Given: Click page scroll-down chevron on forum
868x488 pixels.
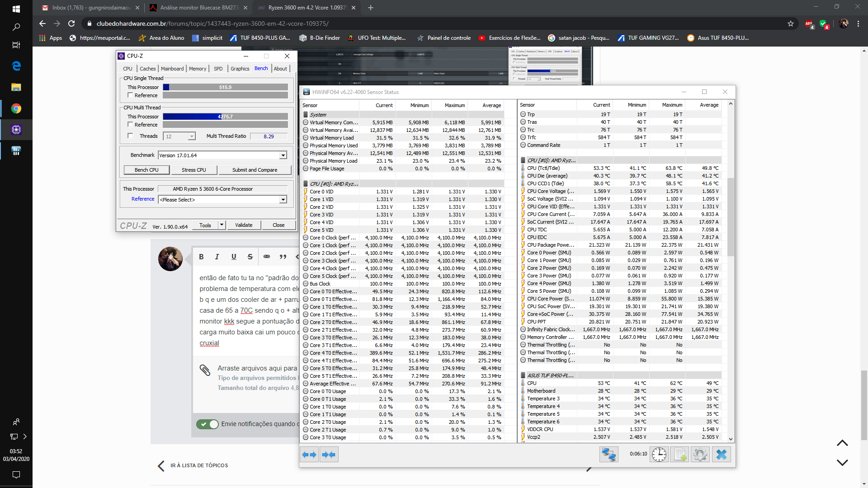Looking at the screenshot, I should [x=842, y=463].
